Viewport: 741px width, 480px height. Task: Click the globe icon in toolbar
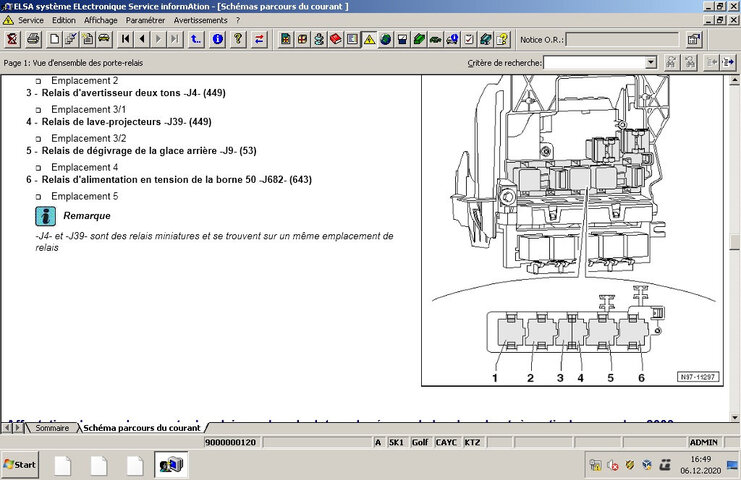click(x=386, y=39)
